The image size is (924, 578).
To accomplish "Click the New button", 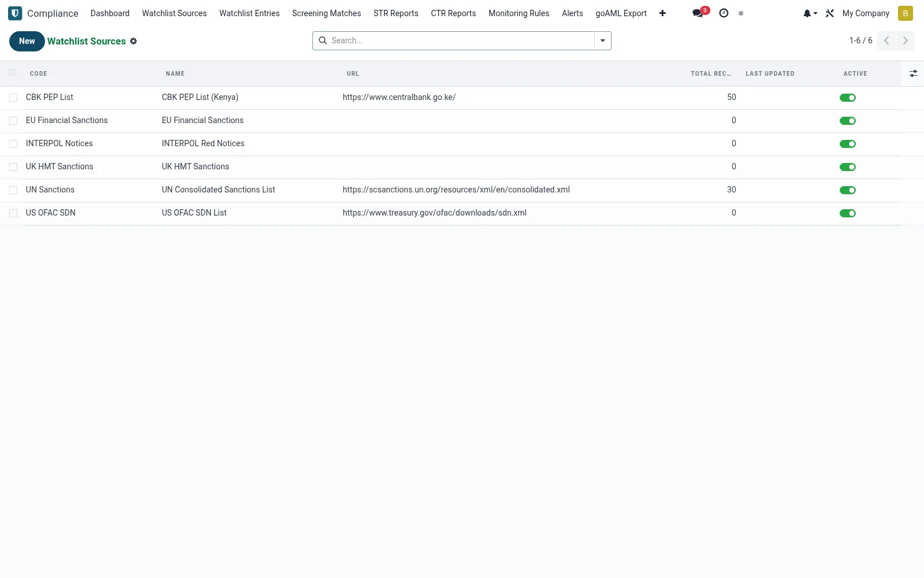I will (x=27, y=41).
